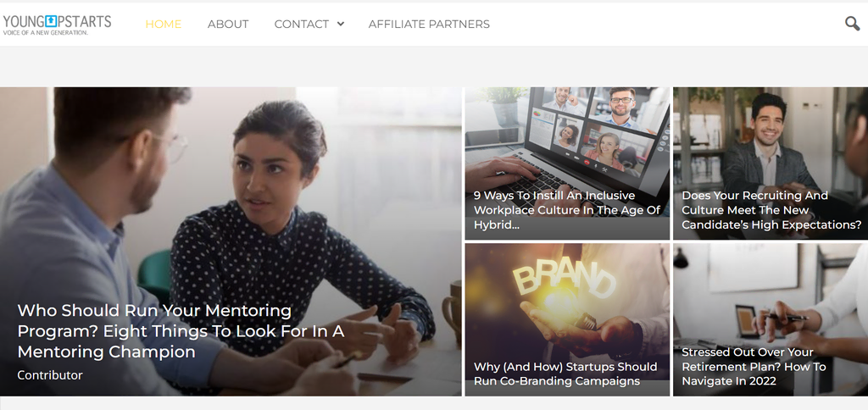Open the startups co-branding campaigns article
The height and width of the screenshot is (410, 868).
click(x=565, y=374)
